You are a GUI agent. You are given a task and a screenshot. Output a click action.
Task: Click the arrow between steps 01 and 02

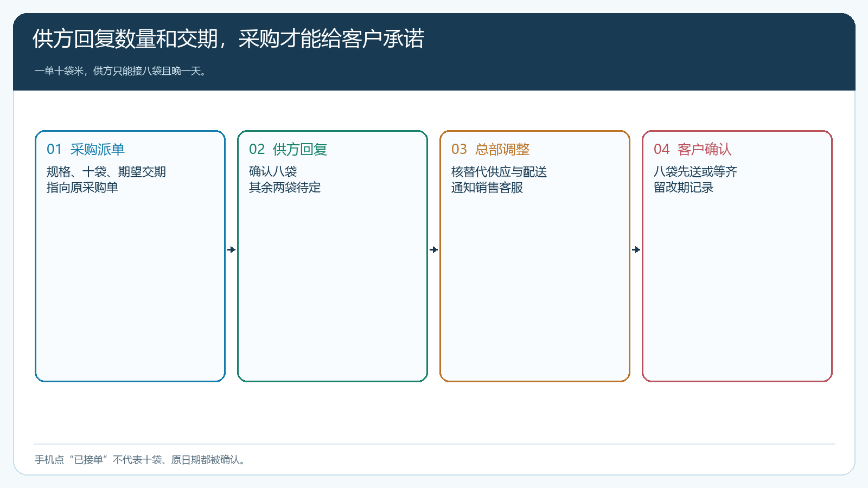click(232, 249)
